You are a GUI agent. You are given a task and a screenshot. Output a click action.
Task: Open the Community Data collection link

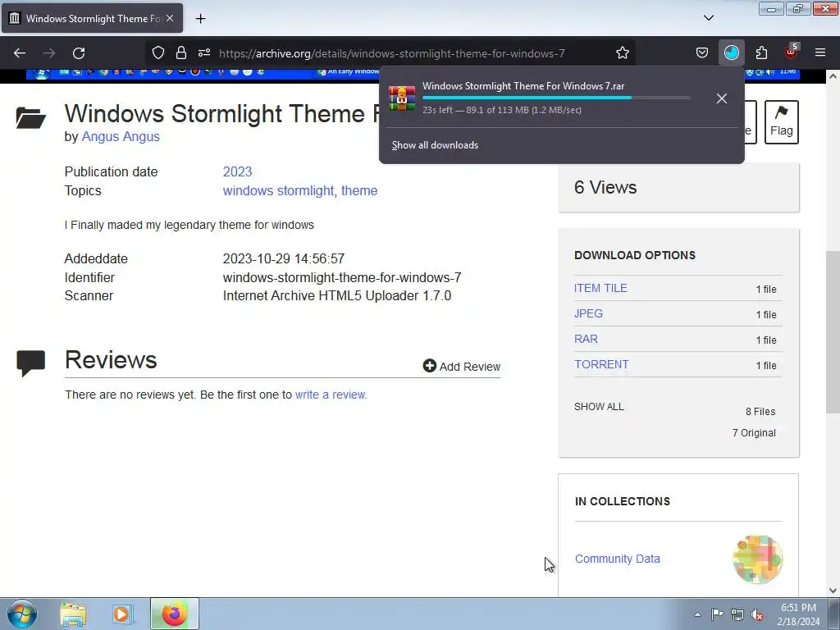617,559
